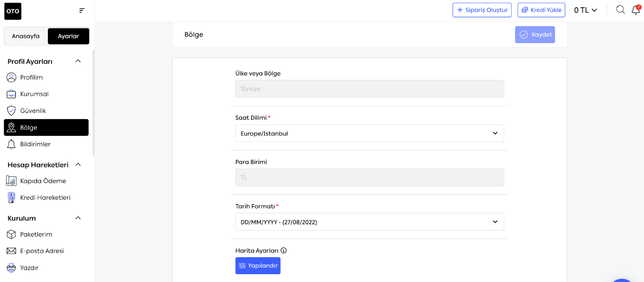Click the E-posta Adresi envelope icon
The width and height of the screenshot is (644, 282).
coord(11,251)
